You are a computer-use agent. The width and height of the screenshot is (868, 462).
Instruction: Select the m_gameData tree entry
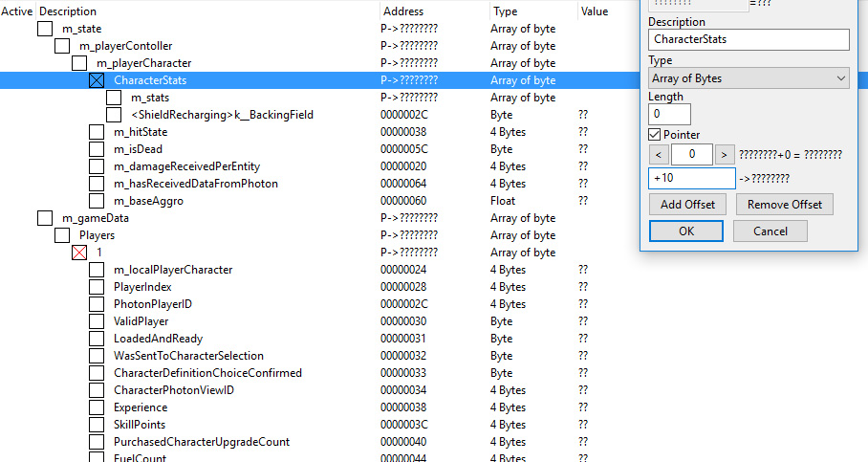[x=96, y=218]
